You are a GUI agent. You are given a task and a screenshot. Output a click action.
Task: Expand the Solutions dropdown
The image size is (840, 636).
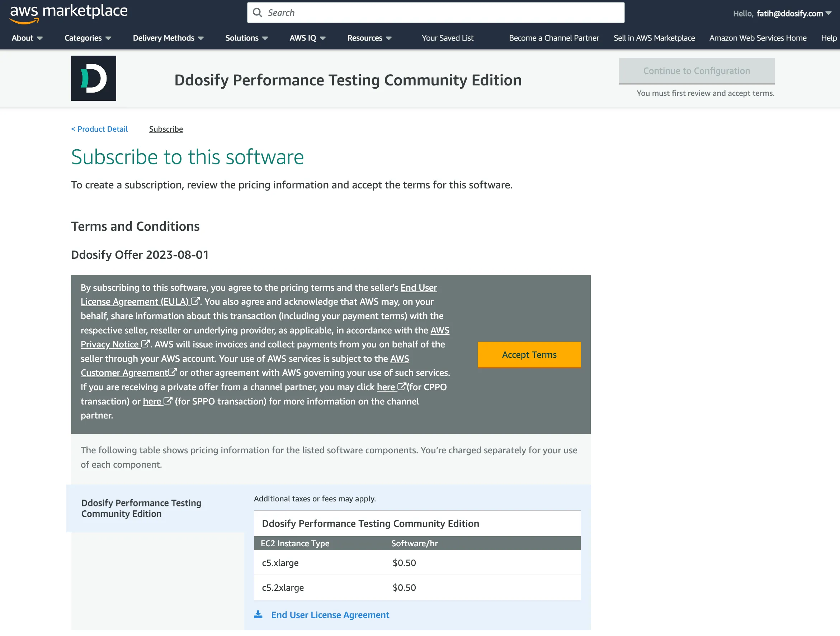pyautogui.click(x=246, y=38)
